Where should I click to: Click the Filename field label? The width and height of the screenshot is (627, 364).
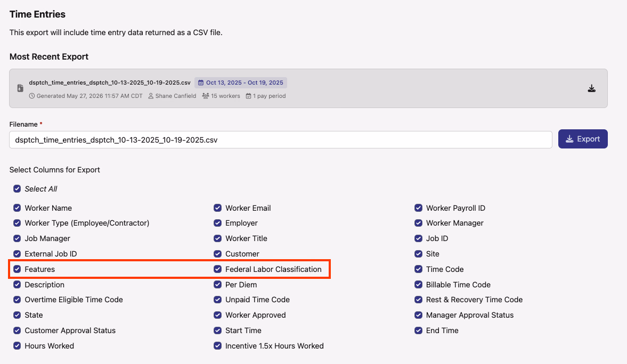point(23,125)
